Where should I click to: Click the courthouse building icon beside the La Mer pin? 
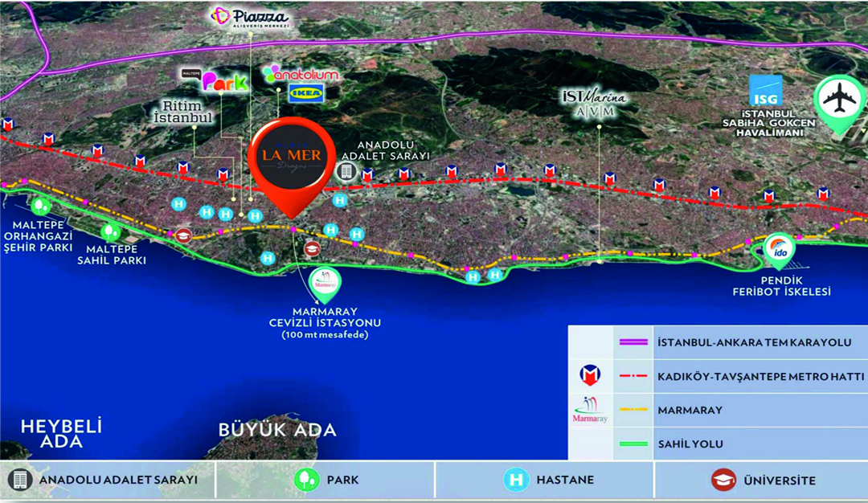[346, 171]
